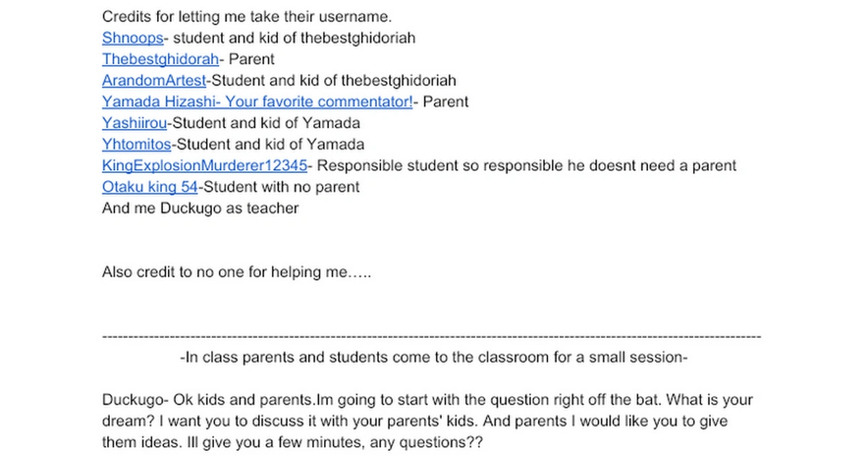Click the "Duckugo- Ok kids and parents" paragraph

426,400
